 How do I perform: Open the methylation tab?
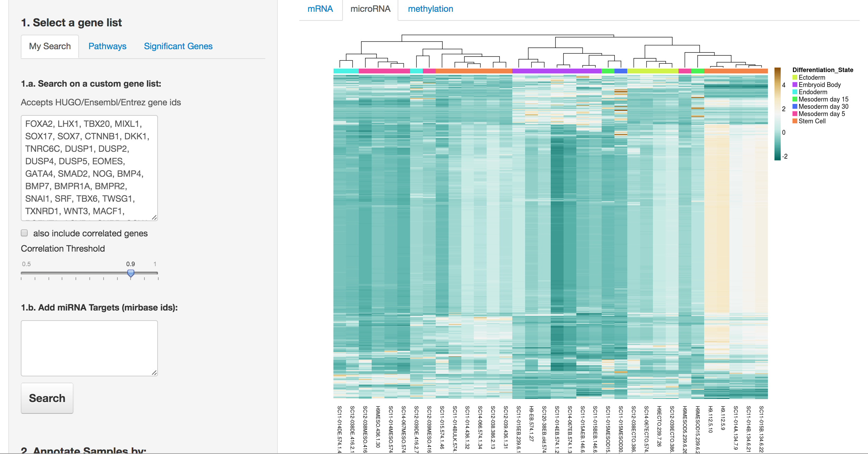click(x=430, y=9)
